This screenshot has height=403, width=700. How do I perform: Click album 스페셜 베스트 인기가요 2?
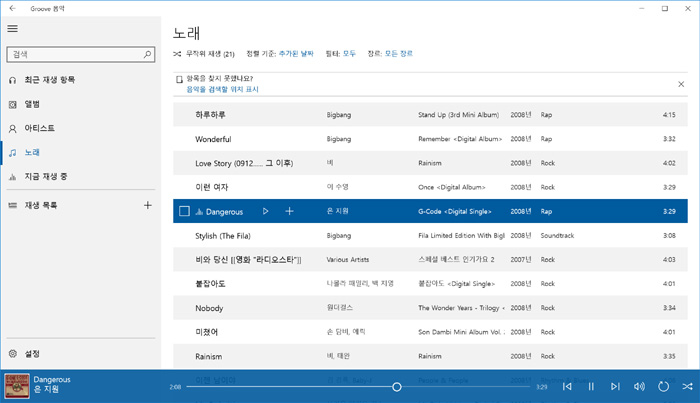[x=456, y=259]
